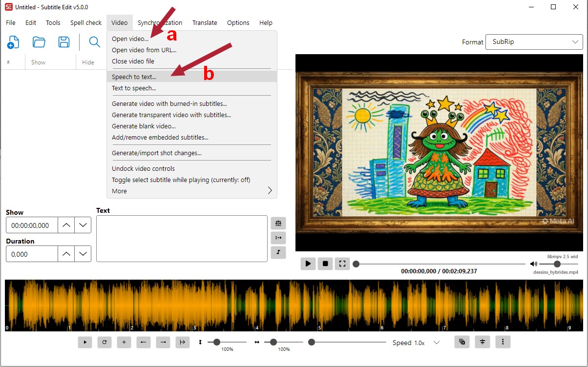The height and width of the screenshot is (367, 588).
Task: Select Generate transparent video with subtitles...
Action: [191, 115]
